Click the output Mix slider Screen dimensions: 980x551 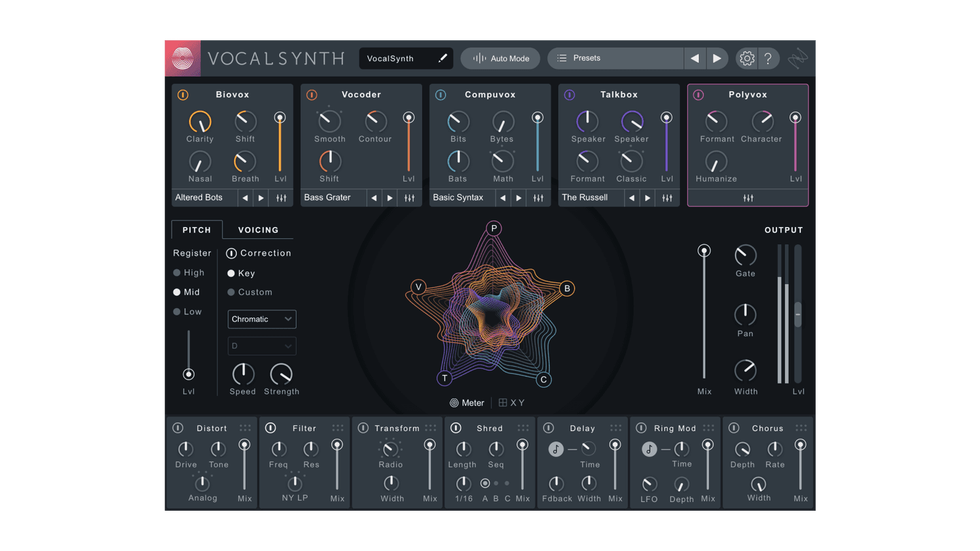pos(704,250)
